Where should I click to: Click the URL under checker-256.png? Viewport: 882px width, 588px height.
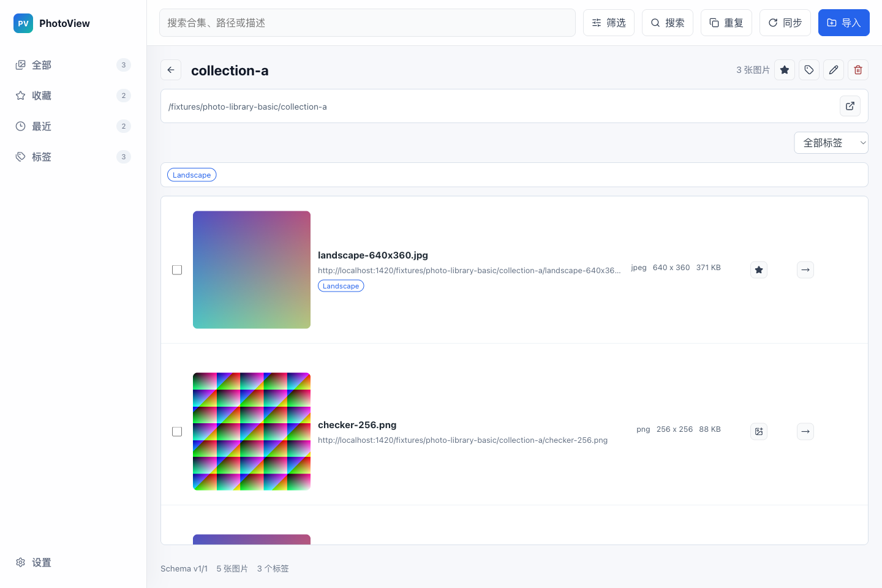pos(463,440)
